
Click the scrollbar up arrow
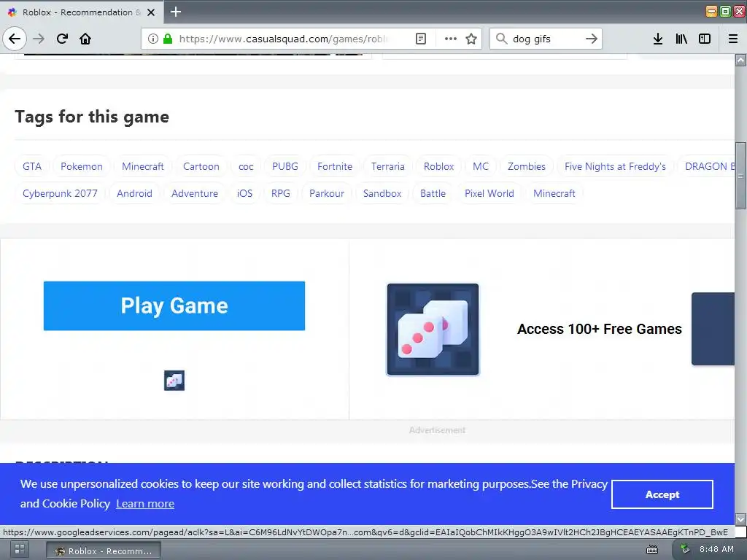point(740,61)
